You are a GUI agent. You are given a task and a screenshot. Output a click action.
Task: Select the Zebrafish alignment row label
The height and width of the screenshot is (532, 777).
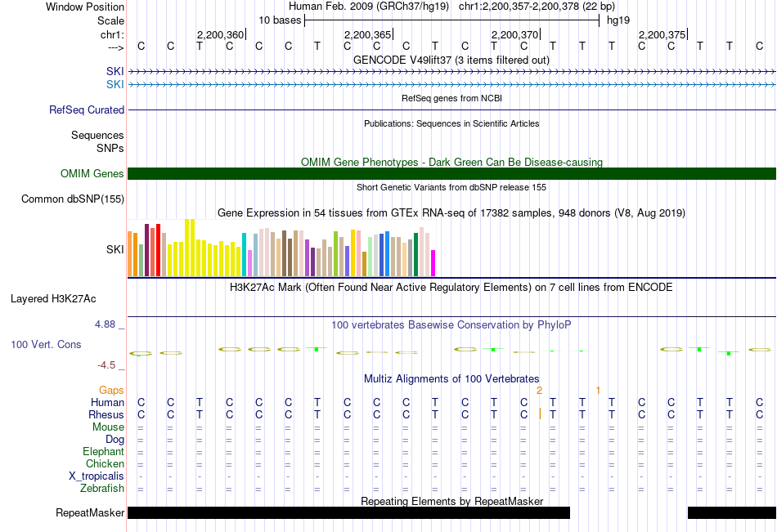click(x=102, y=489)
